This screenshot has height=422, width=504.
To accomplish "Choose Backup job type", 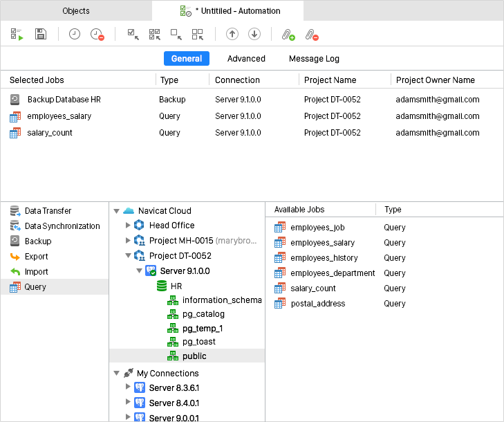I will coord(55,241).
